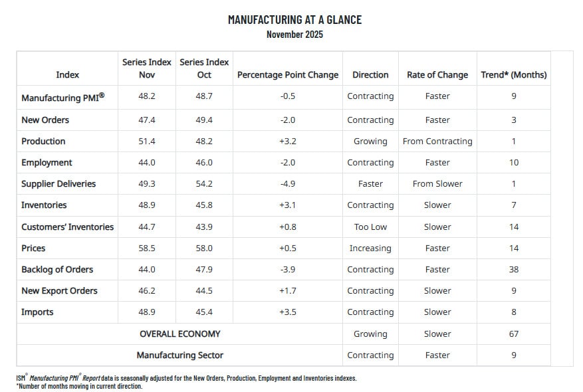Select the "Customers' Inventories" row label
The image size is (583, 392).
click(67, 227)
